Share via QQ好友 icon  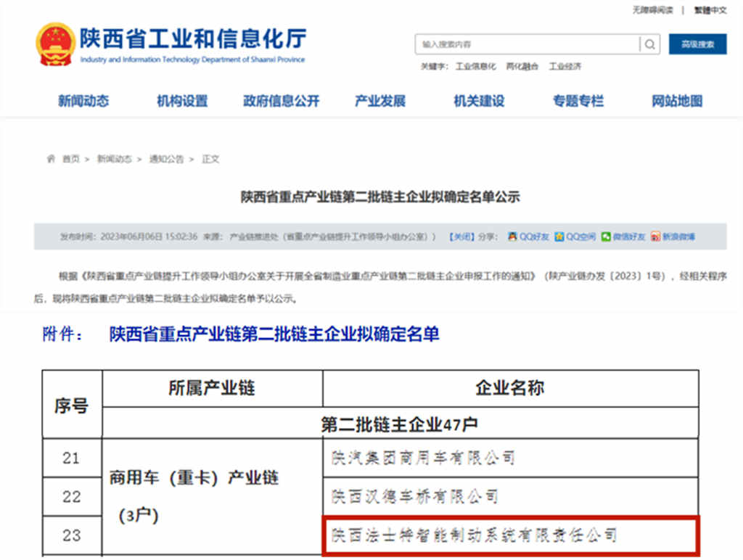point(512,237)
